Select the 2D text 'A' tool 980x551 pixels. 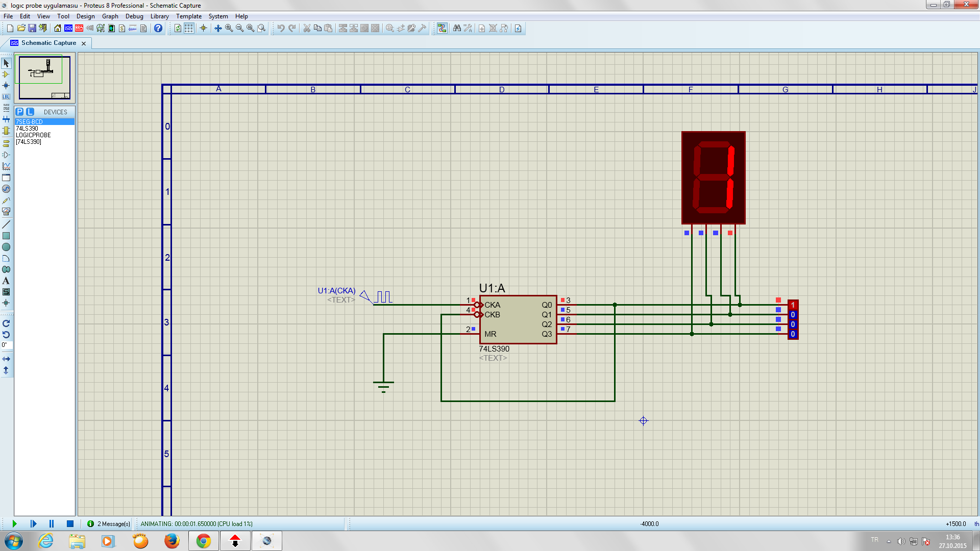click(6, 281)
